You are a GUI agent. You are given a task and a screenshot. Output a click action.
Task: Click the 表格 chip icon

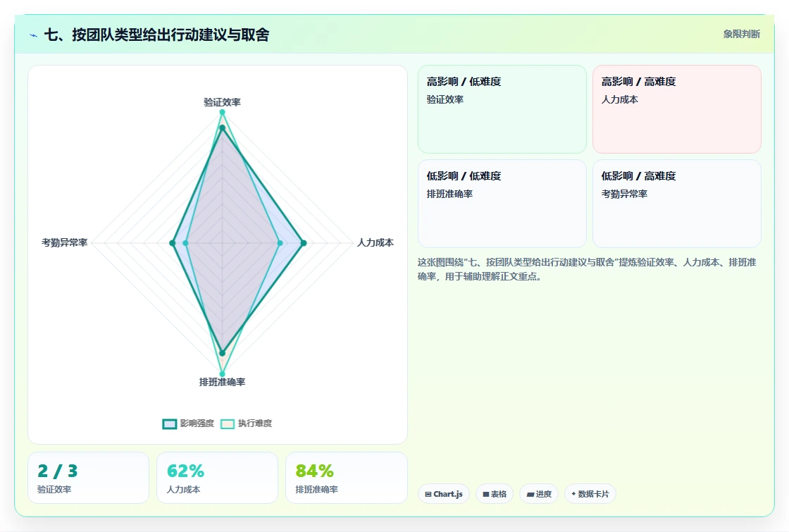(486, 494)
